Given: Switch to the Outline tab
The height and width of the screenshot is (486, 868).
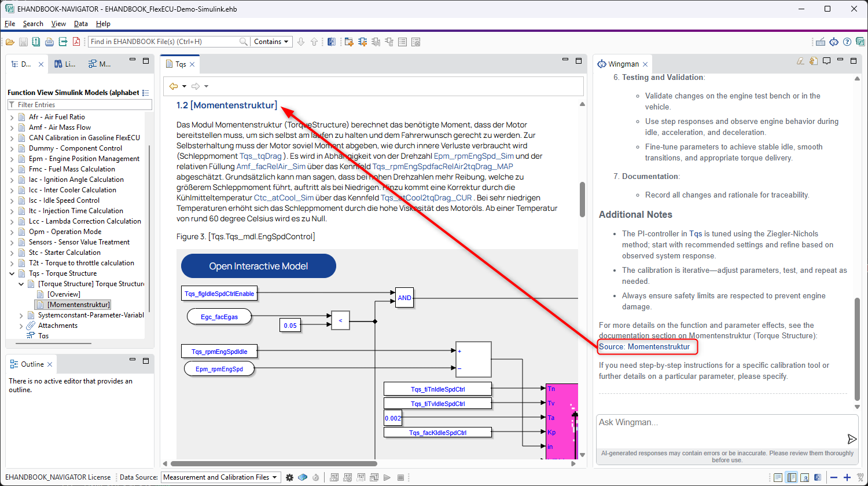Looking at the screenshot, I should [31, 364].
